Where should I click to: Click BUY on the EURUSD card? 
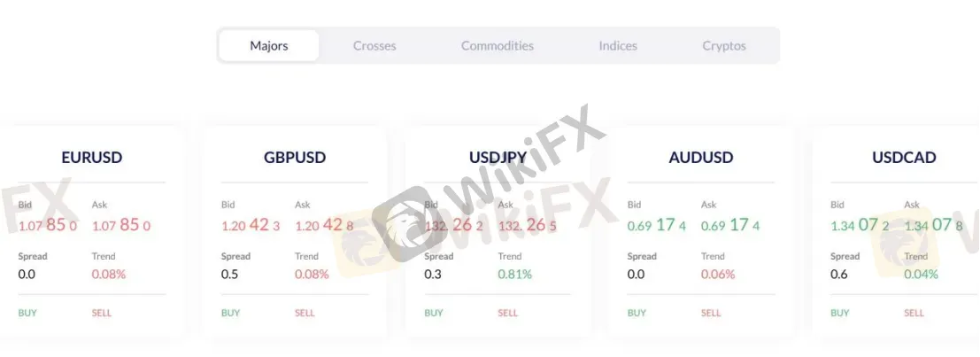[27, 313]
